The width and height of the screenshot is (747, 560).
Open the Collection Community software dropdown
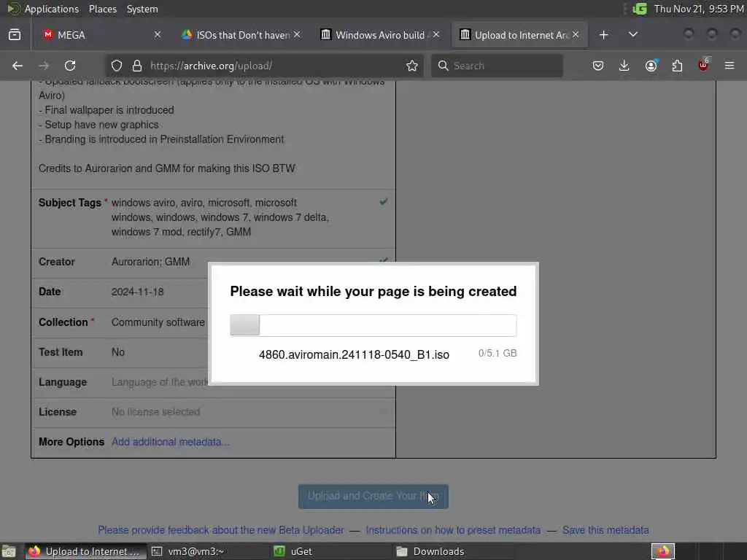pyautogui.click(x=158, y=322)
